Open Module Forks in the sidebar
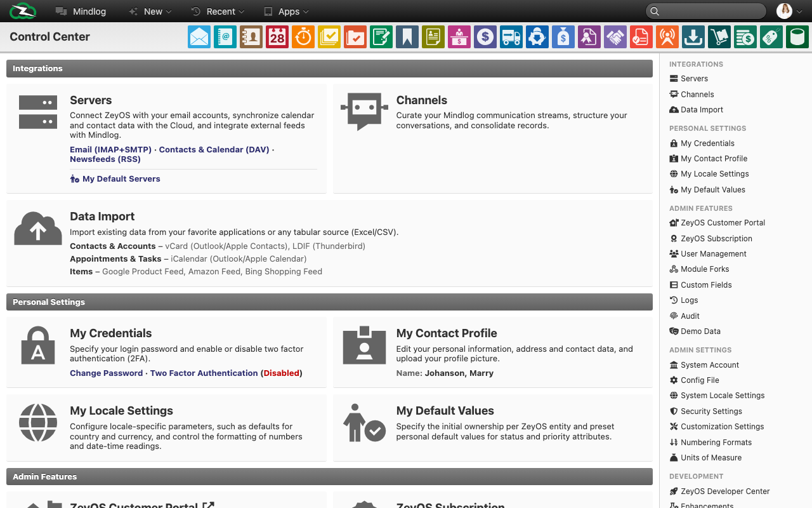812x508 pixels. coord(699,269)
